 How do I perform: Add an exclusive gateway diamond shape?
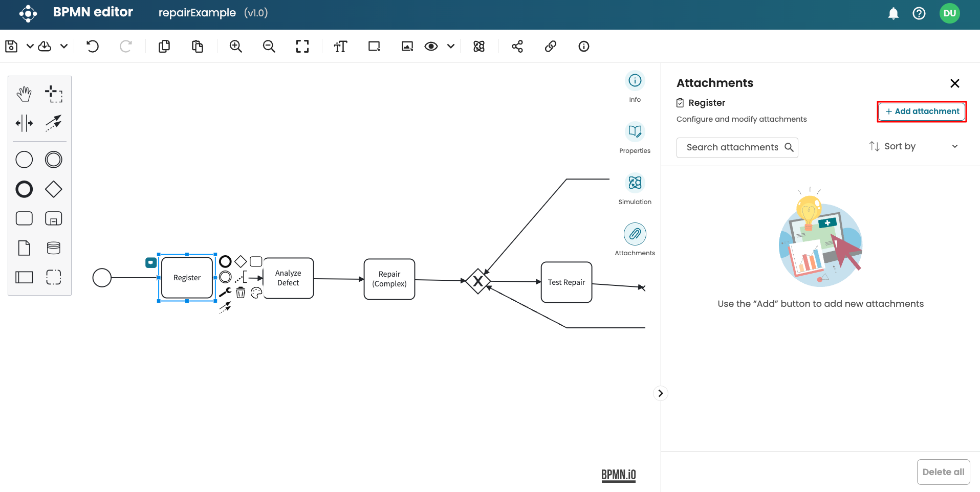(54, 189)
